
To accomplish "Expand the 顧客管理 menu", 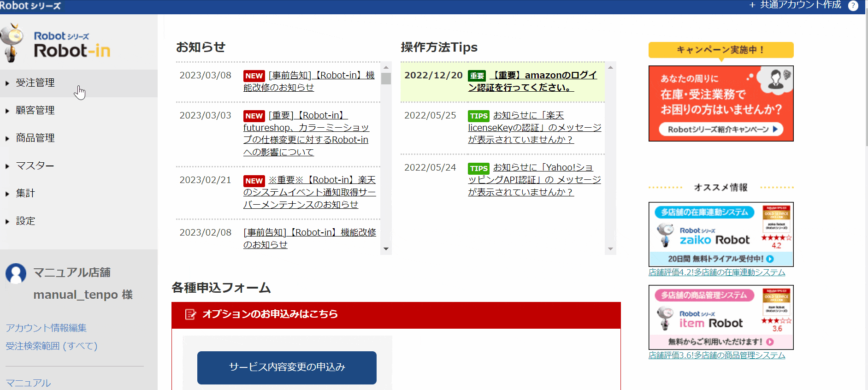I will point(78,111).
